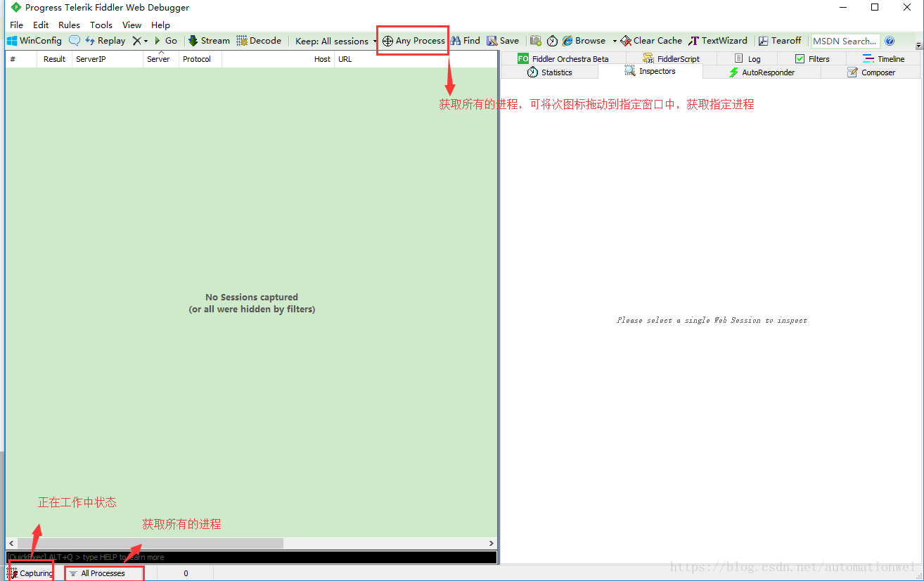
Task: Open the Remove sessions X dropdown
Action: click(x=140, y=41)
